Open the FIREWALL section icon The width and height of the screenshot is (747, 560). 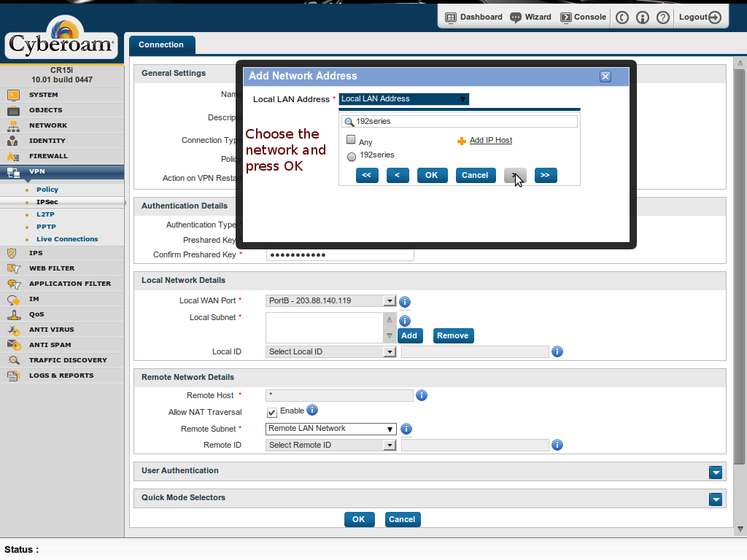click(13, 156)
